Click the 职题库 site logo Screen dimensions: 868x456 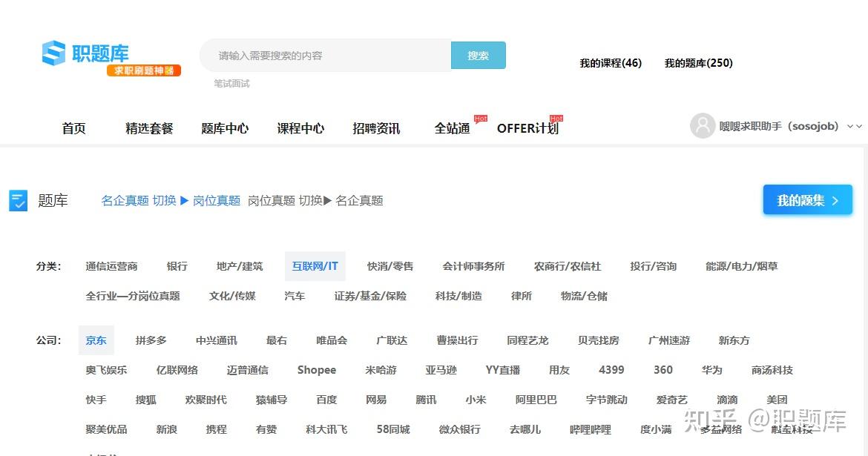click(86, 53)
